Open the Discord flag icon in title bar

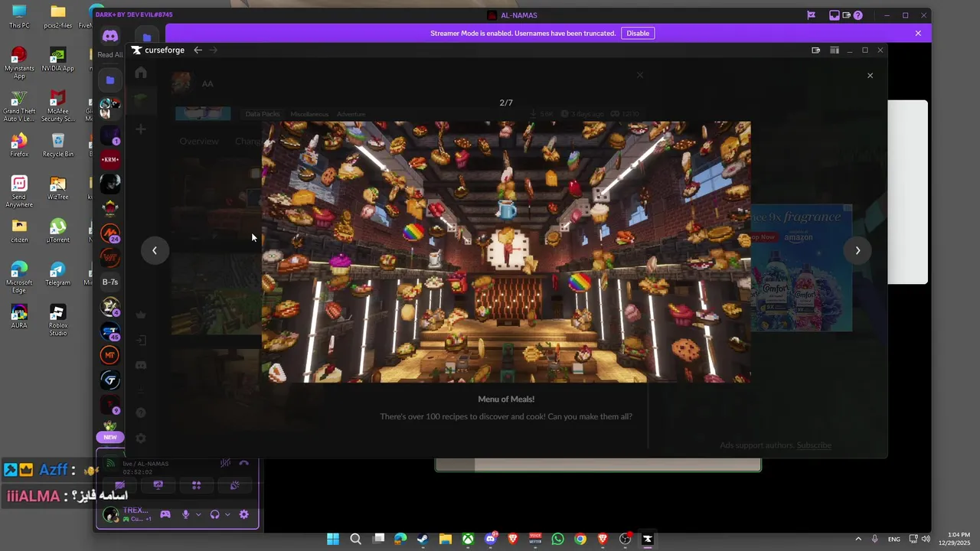tap(811, 15)
